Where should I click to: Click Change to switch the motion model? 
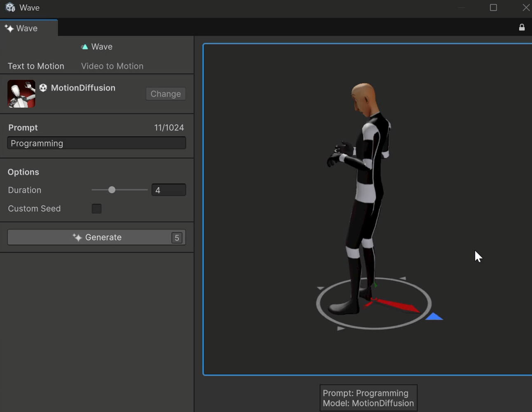click(x=165, y=94)
